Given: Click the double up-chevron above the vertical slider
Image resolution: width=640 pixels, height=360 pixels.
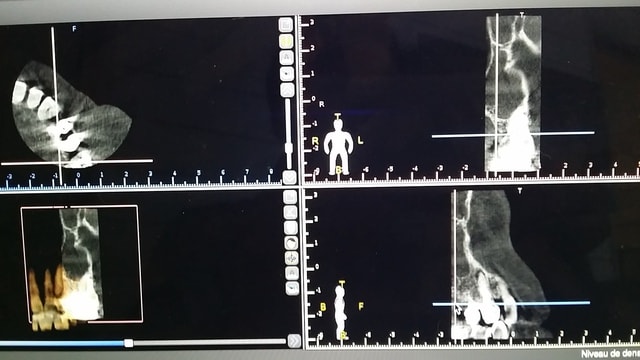Looking at the screenshot, I should click(287, 89).
